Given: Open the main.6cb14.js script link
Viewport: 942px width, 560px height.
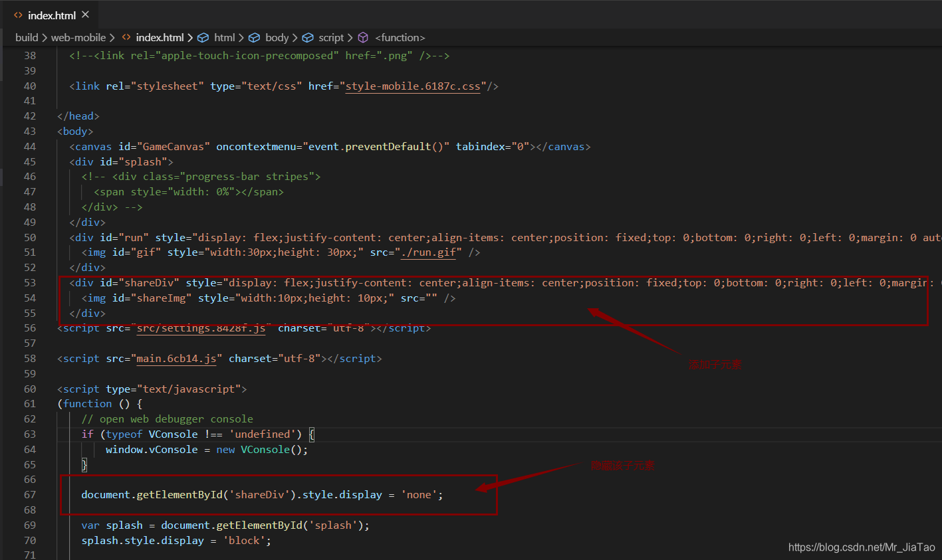Looking at the screenshot, I should point(177,359).
